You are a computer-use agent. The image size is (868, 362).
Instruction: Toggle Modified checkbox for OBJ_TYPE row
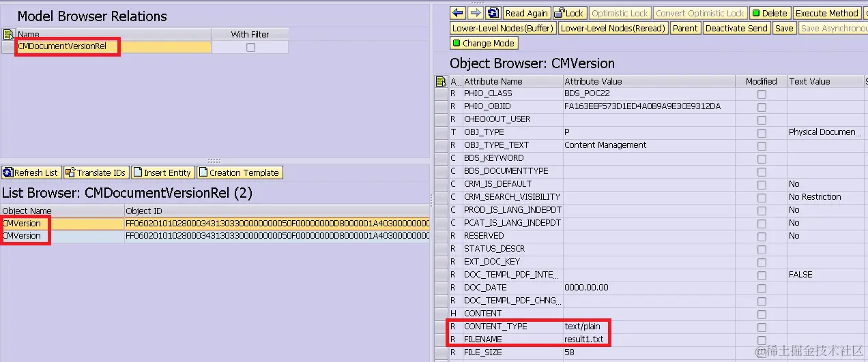[x=762, y=132]
